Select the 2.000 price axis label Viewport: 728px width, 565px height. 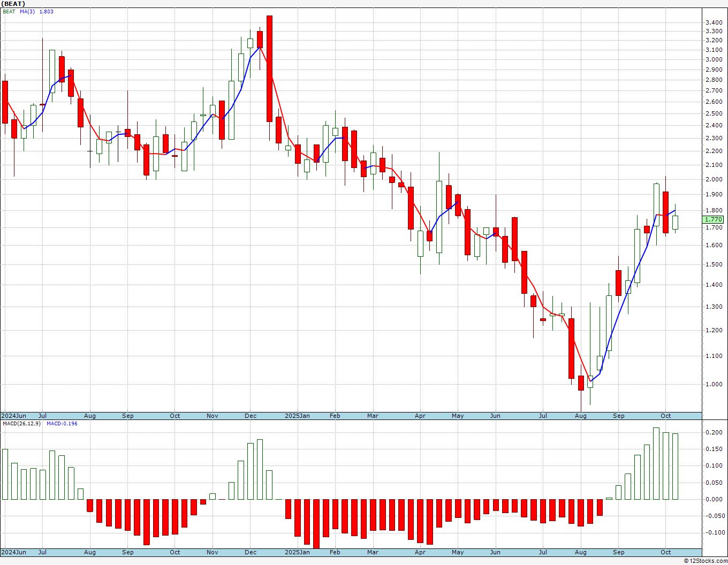[714, 179]
